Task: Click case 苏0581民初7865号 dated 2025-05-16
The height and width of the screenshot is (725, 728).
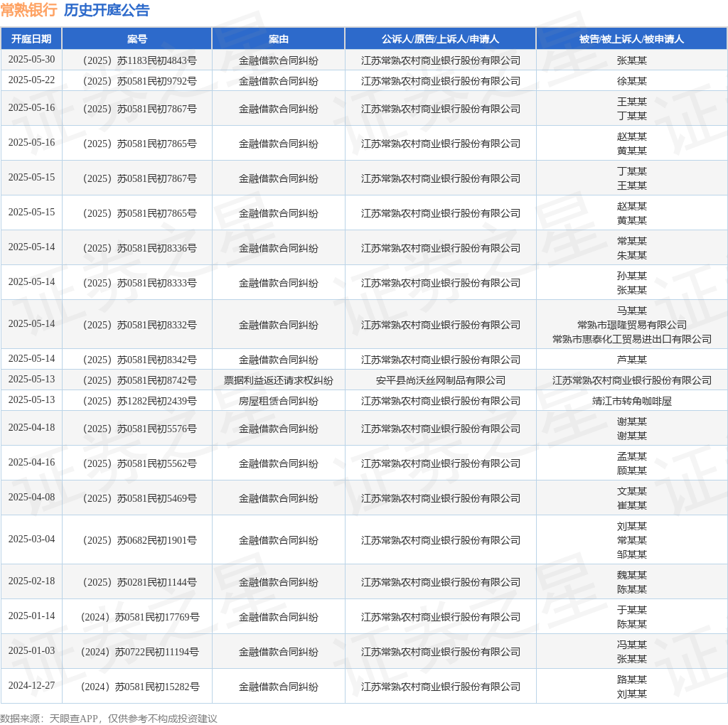Action: pos(139,144)
